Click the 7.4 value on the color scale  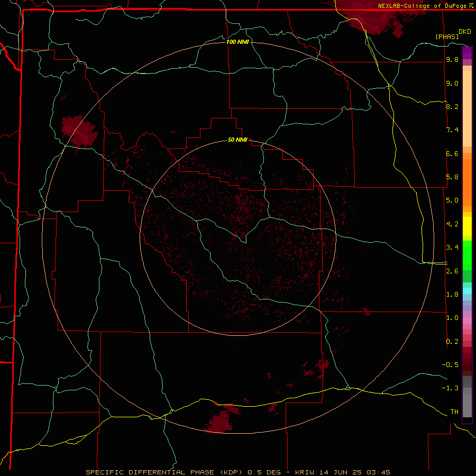[x=452, y=130]
